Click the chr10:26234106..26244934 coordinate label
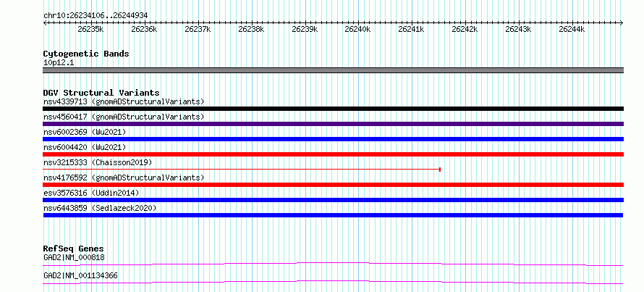The image size is (644, 292). (x=96, y=16)
